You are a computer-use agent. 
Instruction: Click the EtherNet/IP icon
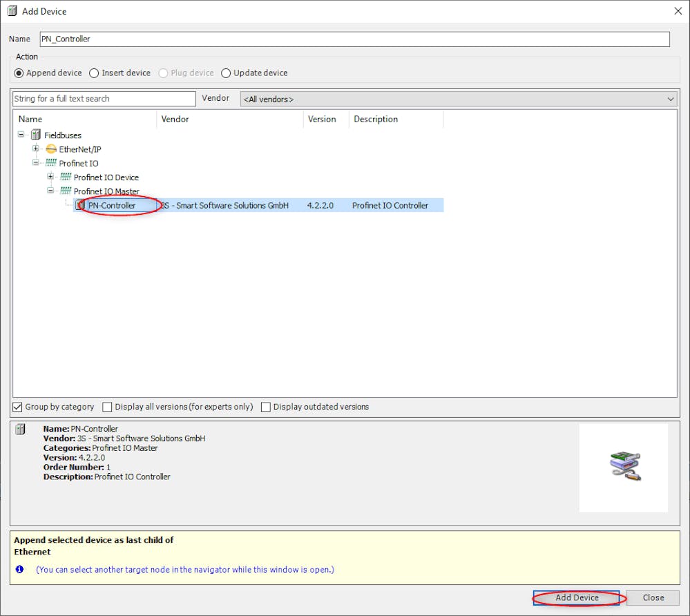(51, 149)
